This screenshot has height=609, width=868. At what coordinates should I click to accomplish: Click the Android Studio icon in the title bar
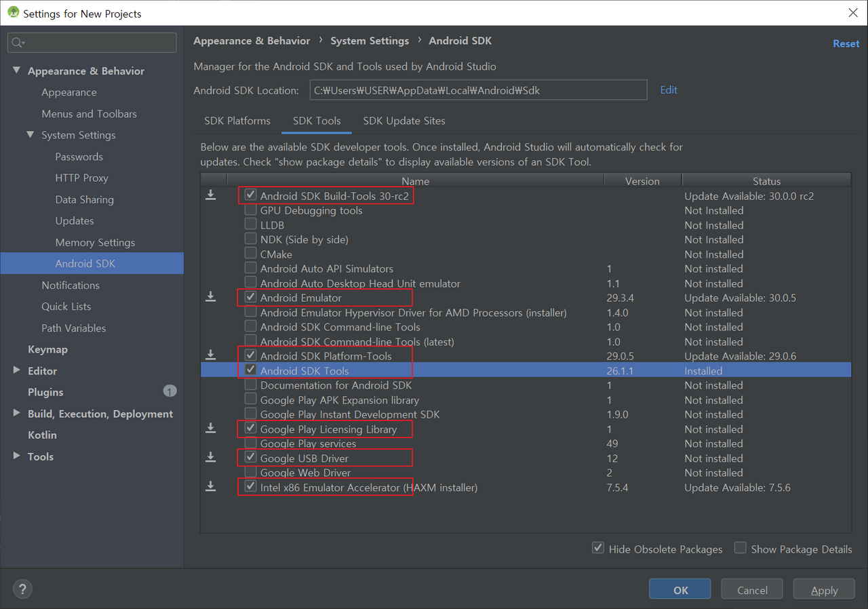[13, 13]
